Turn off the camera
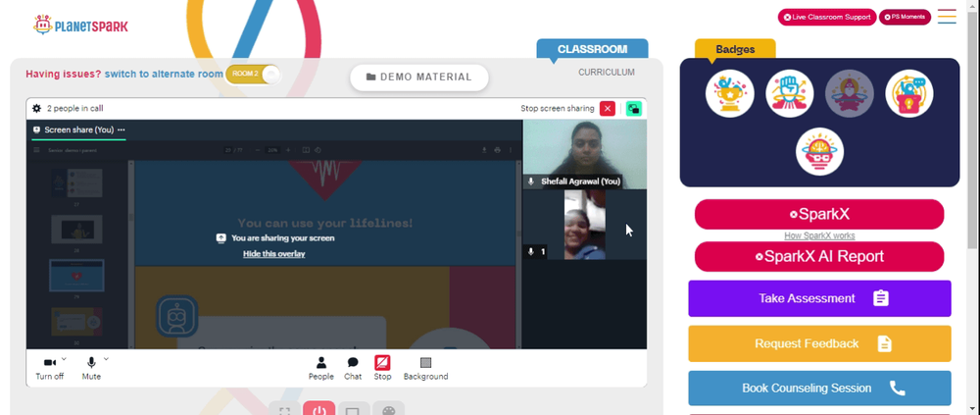The width and height of the screenshot is (980, 415). pyautogui.click(x=49, y=368)
